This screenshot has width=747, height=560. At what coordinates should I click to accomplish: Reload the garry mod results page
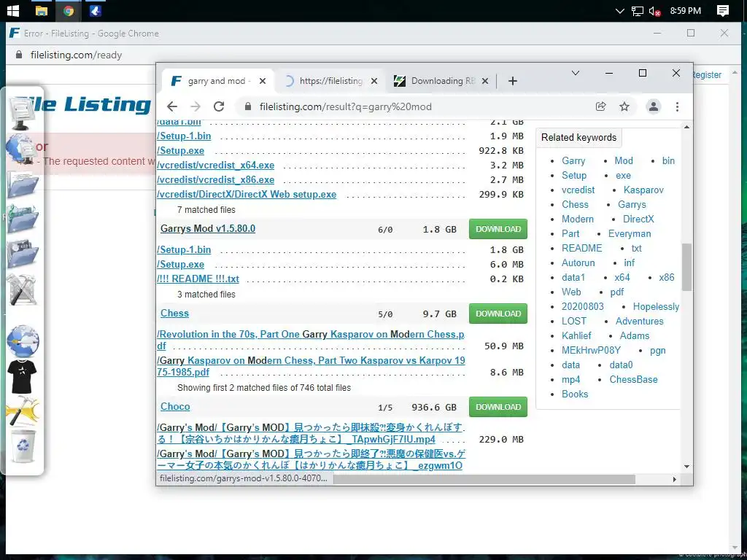coord(219,106)
